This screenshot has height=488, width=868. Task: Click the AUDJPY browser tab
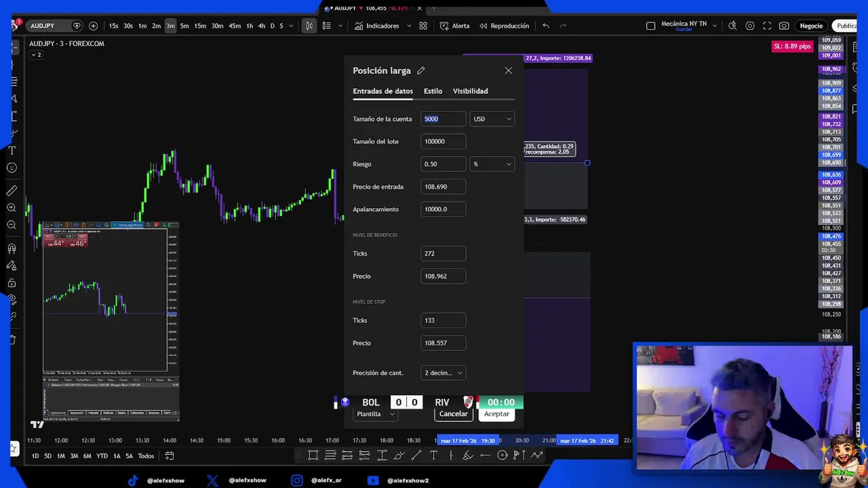[x=373, y=8]
